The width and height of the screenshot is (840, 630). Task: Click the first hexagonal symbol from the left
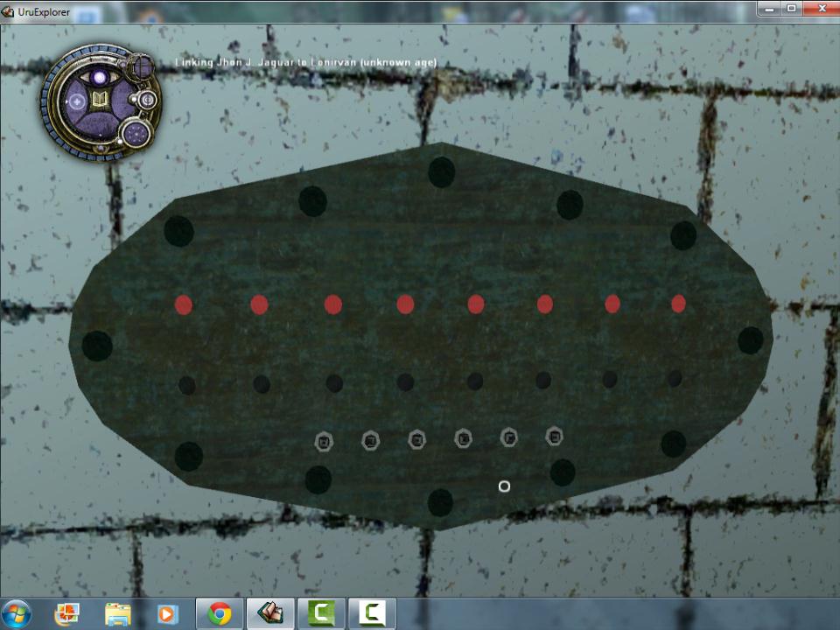pyautogui.click(x=324, y=442)
